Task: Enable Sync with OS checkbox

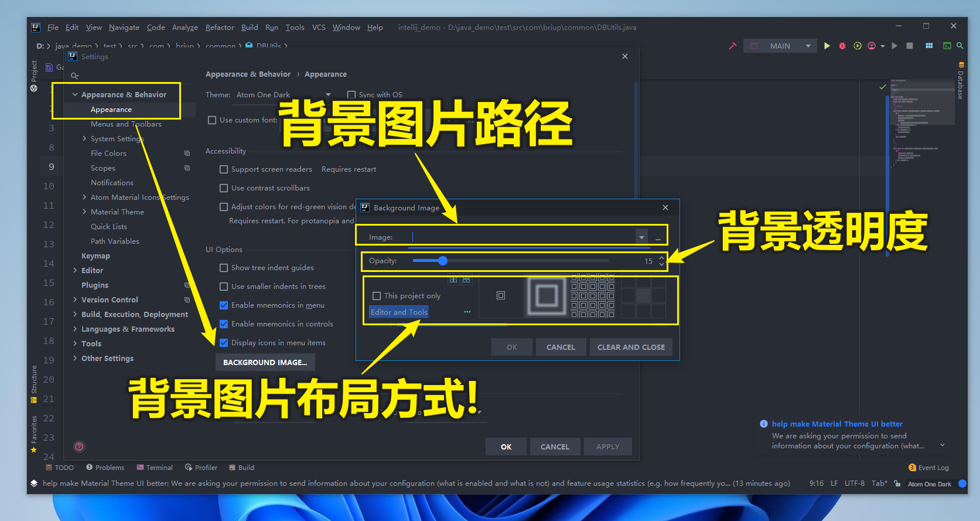Action: (351, 94)
